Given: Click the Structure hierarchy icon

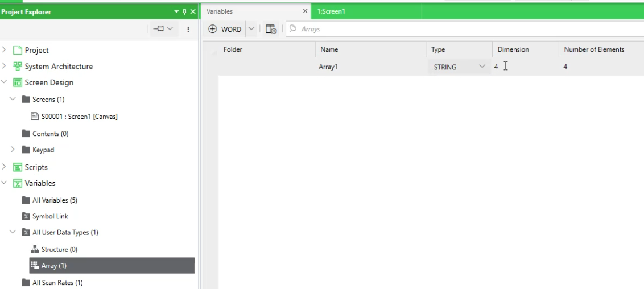Looking at the screenshot, I should (x=35, y=249).
